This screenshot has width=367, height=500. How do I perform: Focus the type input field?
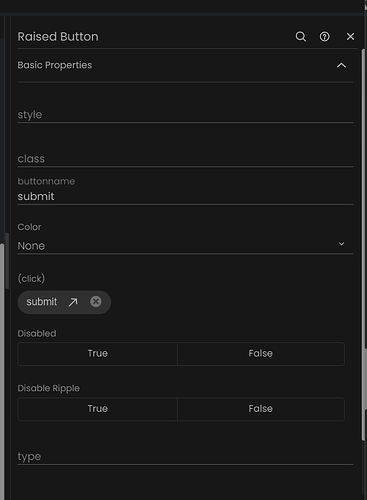tap(185, 457)
